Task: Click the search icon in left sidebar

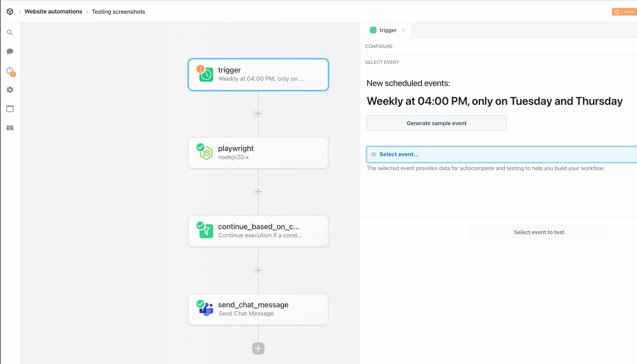Action: [10, 32]
